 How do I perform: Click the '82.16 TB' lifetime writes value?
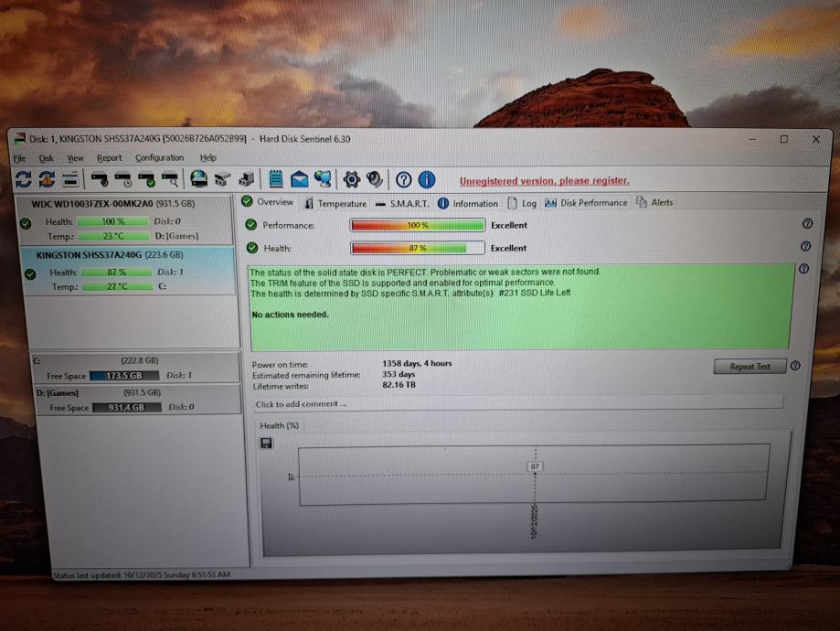click(x=399, y=385)
